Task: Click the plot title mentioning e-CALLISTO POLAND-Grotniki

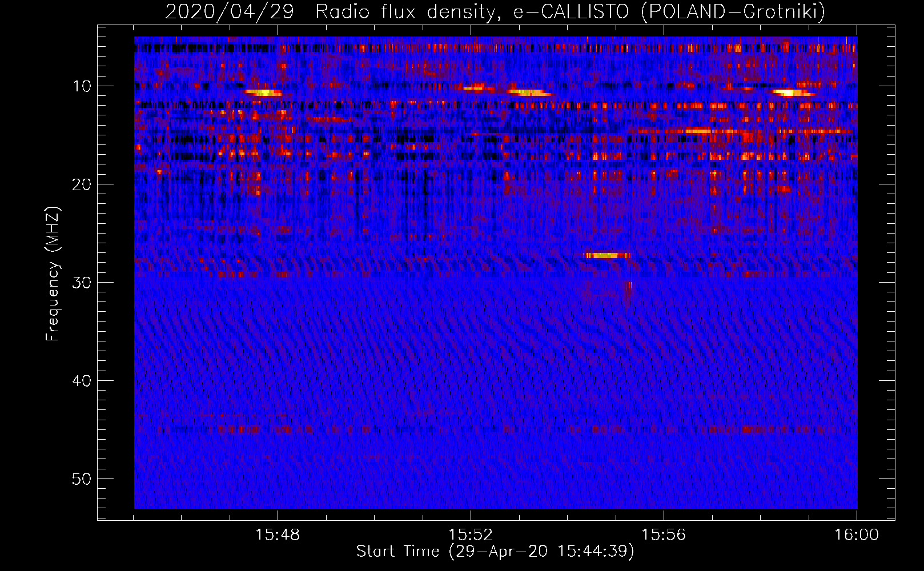Action: pyautogui.click(x=495, y=11)
